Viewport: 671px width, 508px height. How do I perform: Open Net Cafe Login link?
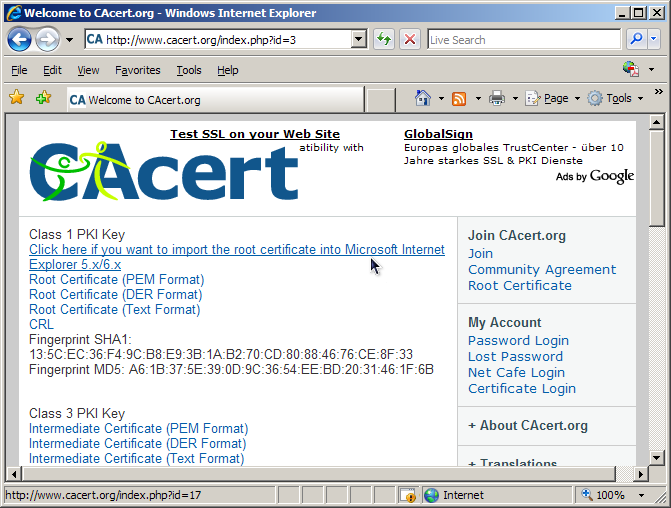coord(516,373)
